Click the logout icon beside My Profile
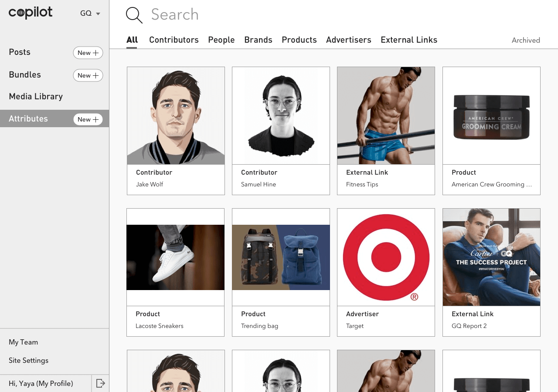The width and height of the screenshot is (558, 392). click(100, 383)
